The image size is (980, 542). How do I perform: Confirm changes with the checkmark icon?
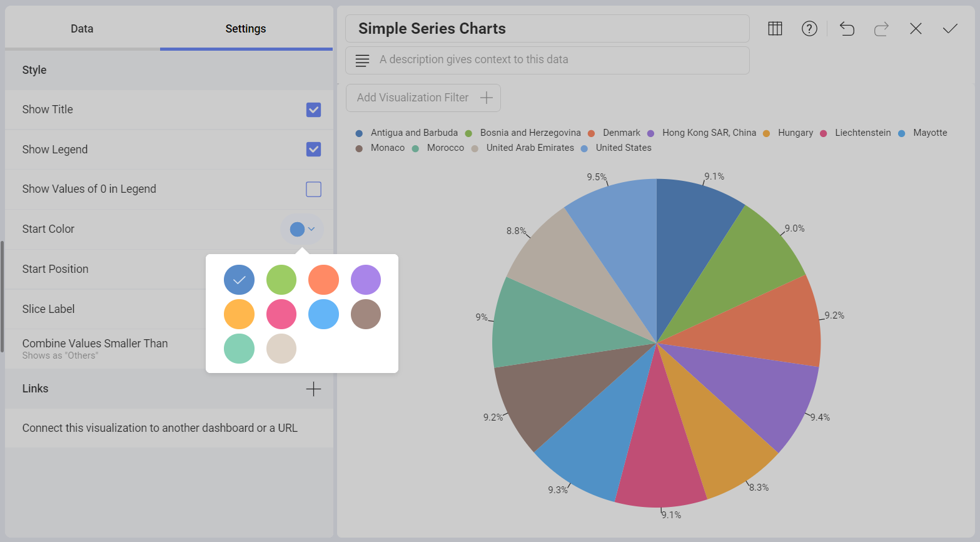[950, 29]
